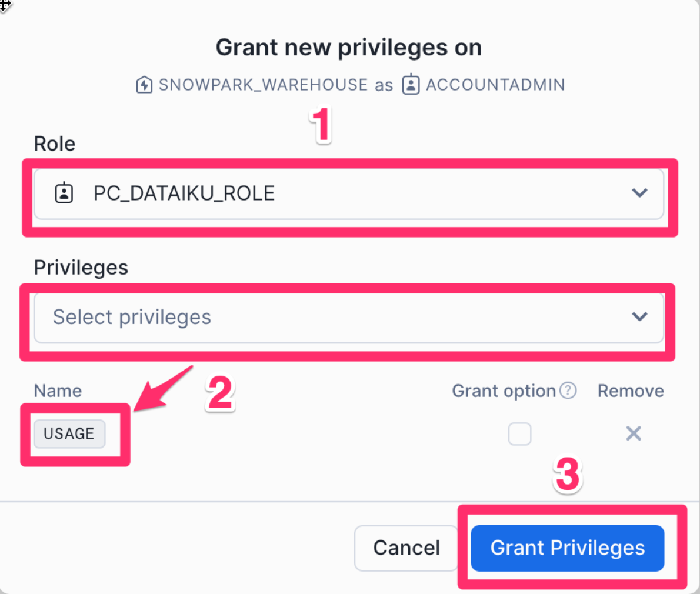The image size is (700, 594).
Task: Click the Remove column header
Action: click(x=631, y=391)
